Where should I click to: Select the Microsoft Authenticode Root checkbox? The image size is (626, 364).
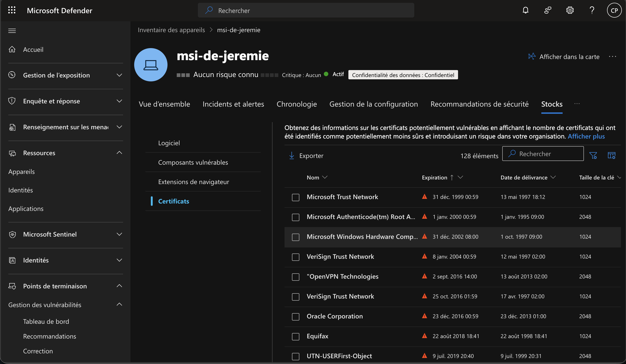[296, 217]
